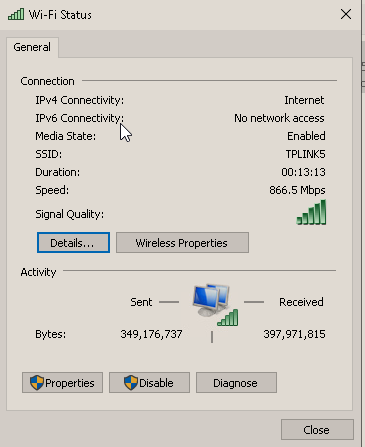Viewport: 365px width, 447px height.
Task: Click the shield icon on Properties button
Action: coord(37,383)
